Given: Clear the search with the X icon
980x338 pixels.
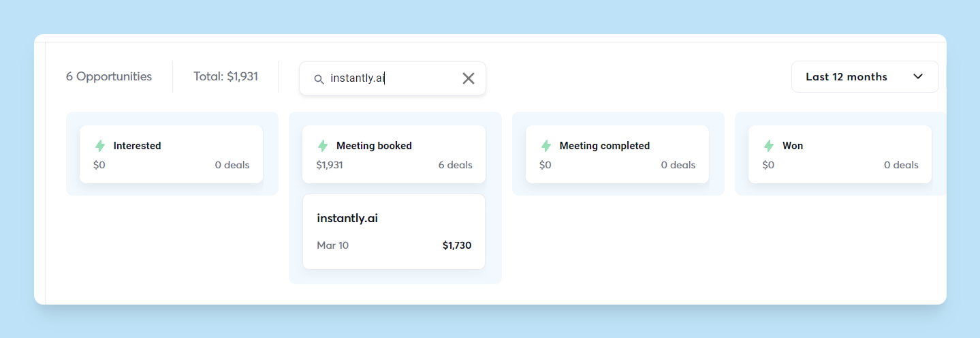Looking at the screenshot, I should click(x=469, y=78).
